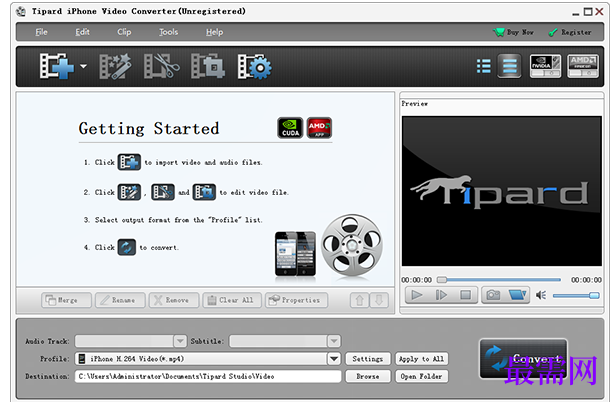Step to the next frame in preview
616x402 pixels.
[441, 295]
